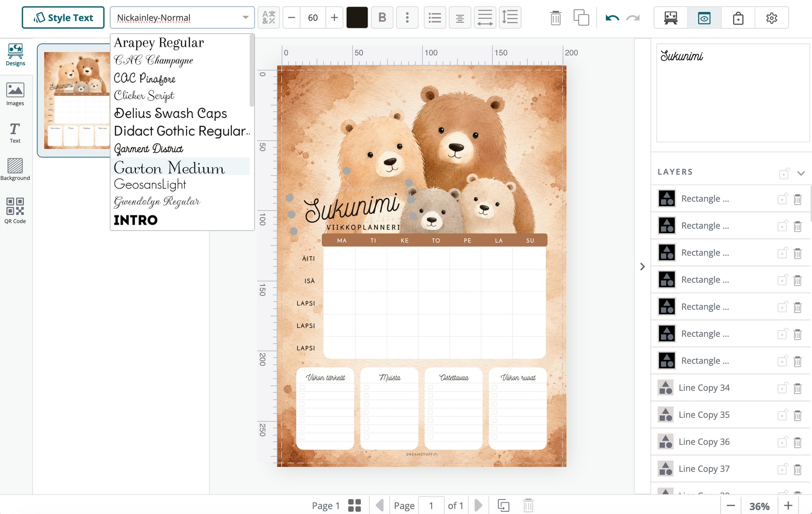Choose Gwendolyn Regular font
This screenshot has width=812, height=514.
[157, 202]
